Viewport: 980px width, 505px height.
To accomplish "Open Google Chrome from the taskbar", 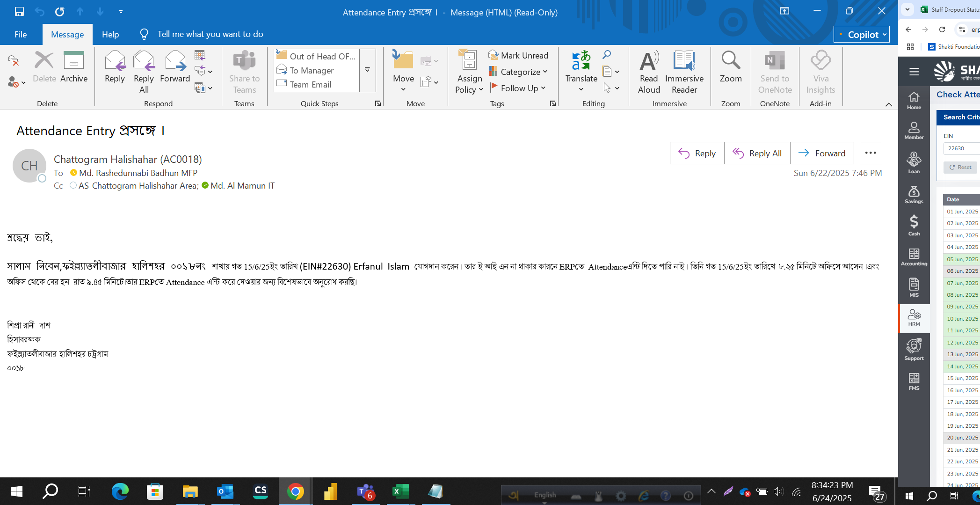I will tap(295, 491).
